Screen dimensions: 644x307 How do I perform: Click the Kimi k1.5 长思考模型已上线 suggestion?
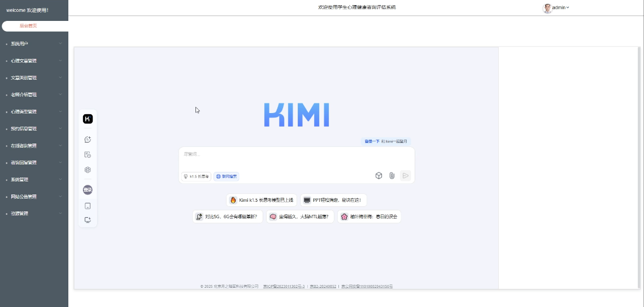(x=262, y=200)
